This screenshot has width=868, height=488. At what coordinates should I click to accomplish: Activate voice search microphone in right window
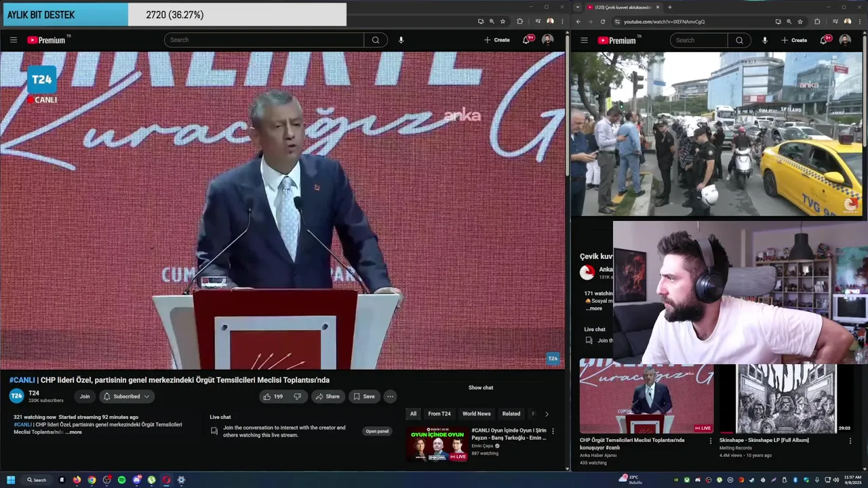click(x=765, y=41)
